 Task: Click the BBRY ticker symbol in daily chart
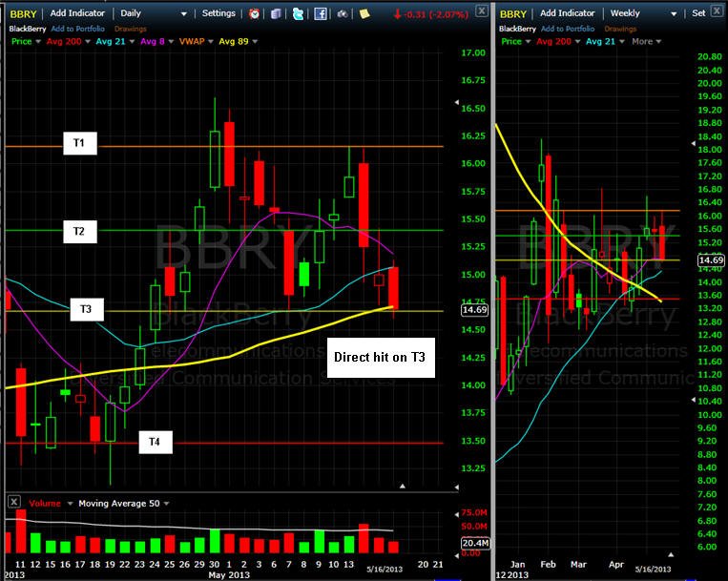pyautogui.click(x=23, y=14)
